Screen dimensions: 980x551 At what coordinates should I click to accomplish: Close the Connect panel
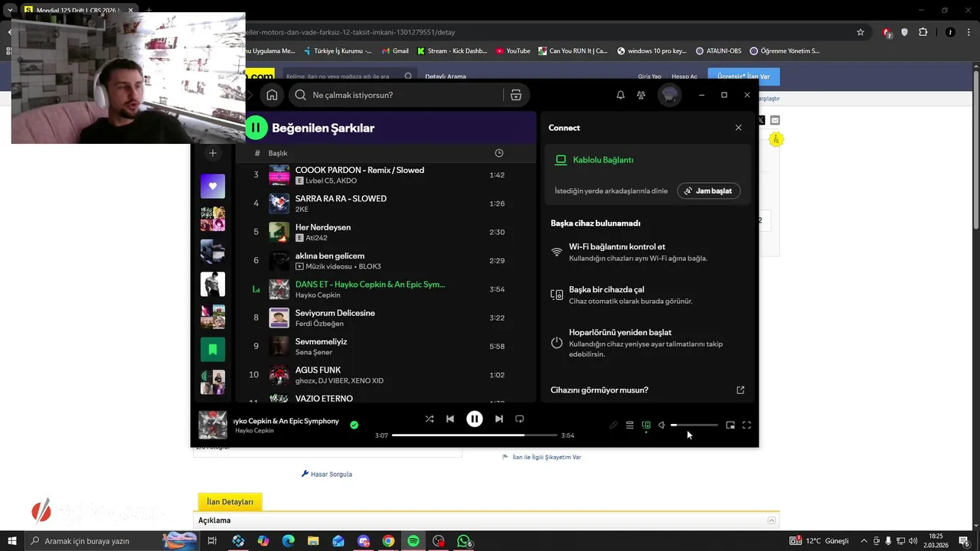[x=738, y=128]
